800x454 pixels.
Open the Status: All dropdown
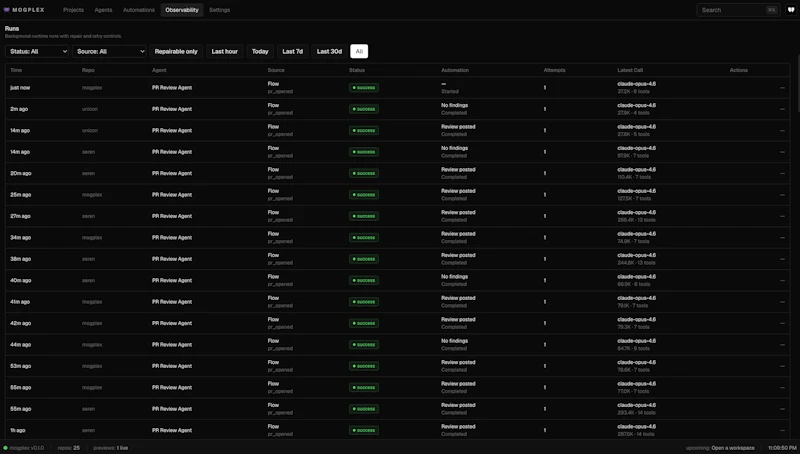(37, 52)
